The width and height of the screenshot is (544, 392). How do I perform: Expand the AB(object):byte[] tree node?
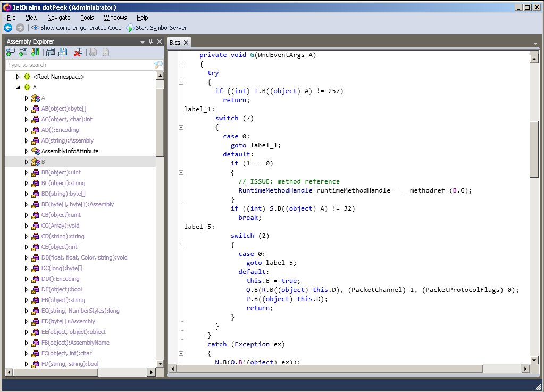(x=27, y=109)
